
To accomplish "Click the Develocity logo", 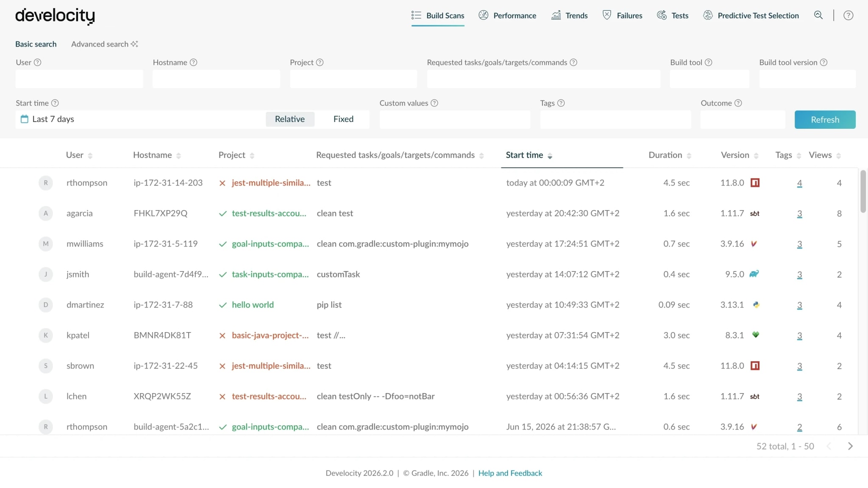I will click(55, 16).
